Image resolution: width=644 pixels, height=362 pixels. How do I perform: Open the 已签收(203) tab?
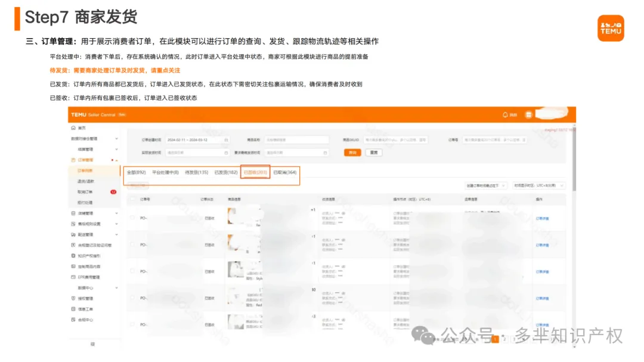(x=255, y=172)
